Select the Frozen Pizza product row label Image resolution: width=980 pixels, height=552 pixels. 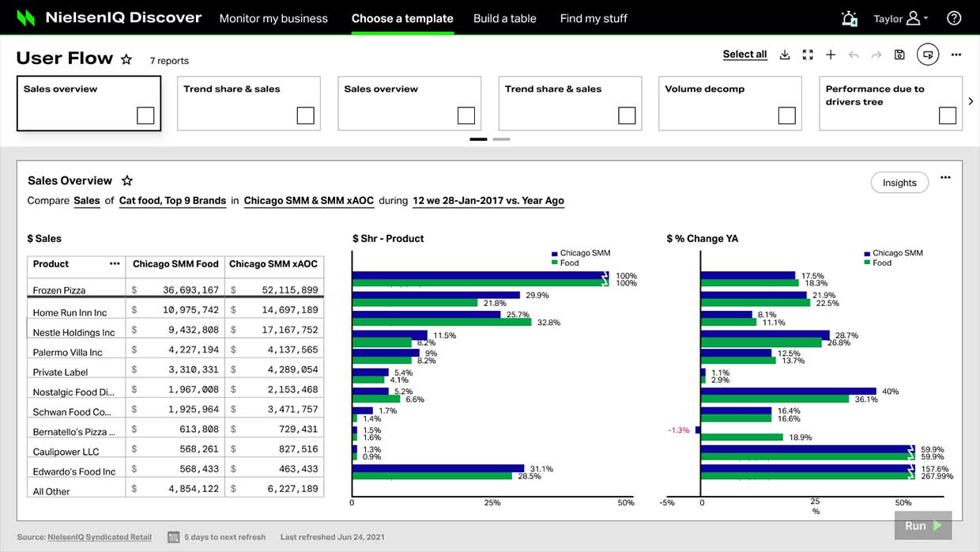59,290
